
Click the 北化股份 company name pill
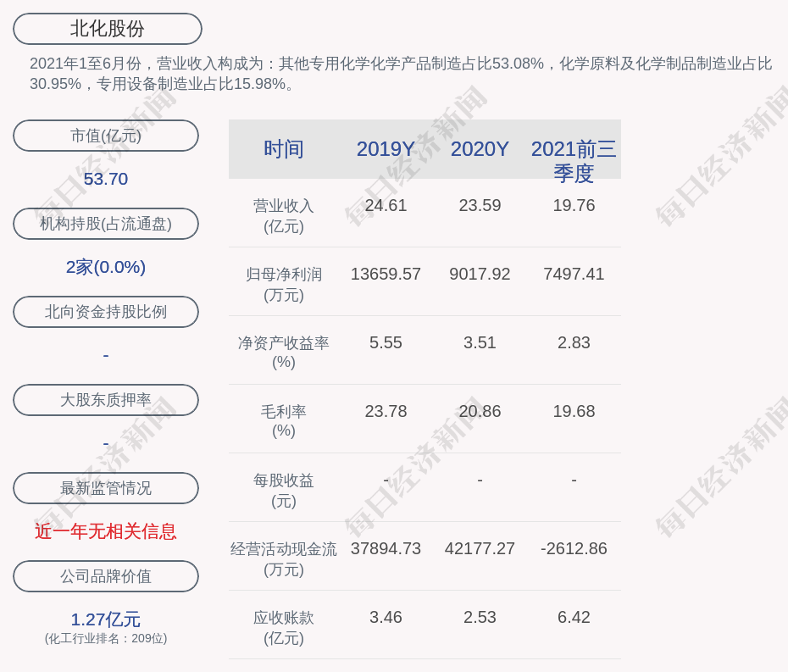[108, 29]
